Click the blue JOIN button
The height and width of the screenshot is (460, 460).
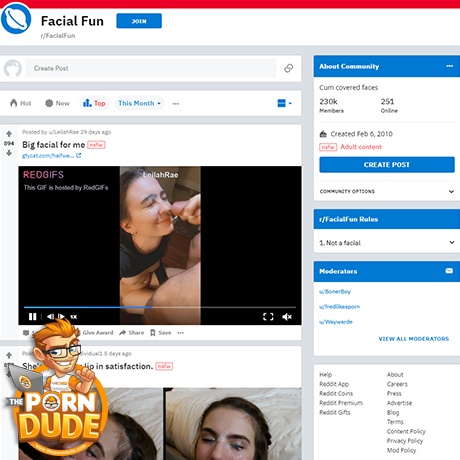click(139, 21)
